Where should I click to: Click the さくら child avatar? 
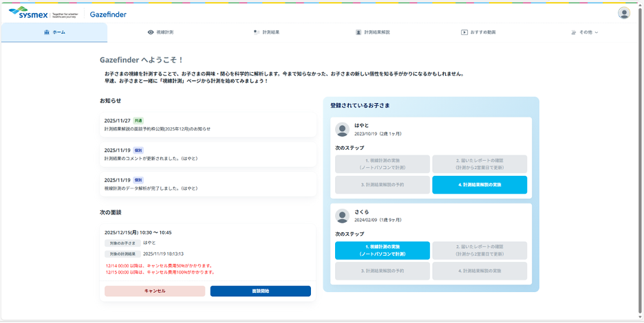pyautogui.click(x=342, y=216)
